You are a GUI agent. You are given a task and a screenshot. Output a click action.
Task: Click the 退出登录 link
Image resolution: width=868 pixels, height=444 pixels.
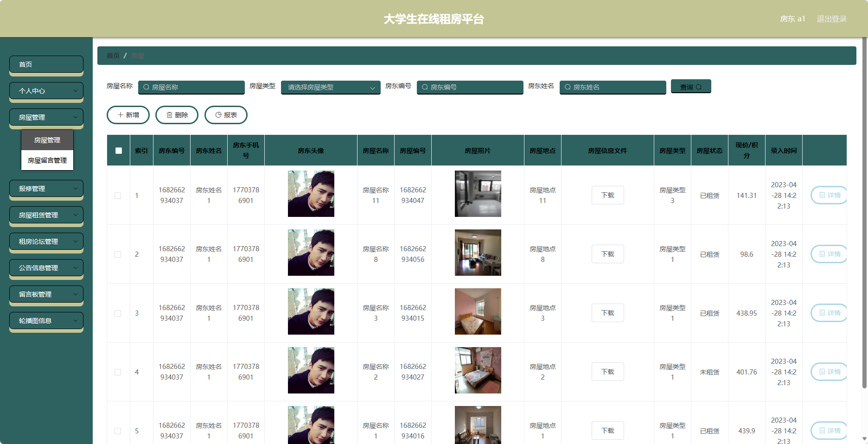pos(831,19)
